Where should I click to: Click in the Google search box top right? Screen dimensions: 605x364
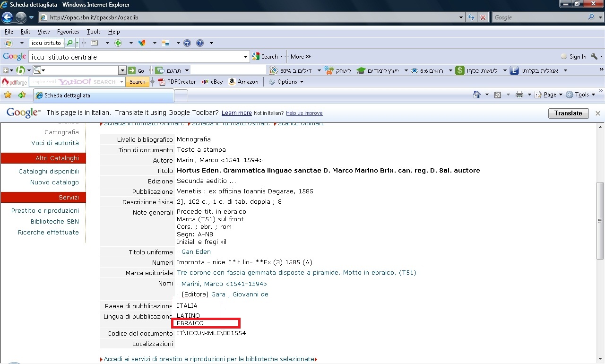point(539,17)
